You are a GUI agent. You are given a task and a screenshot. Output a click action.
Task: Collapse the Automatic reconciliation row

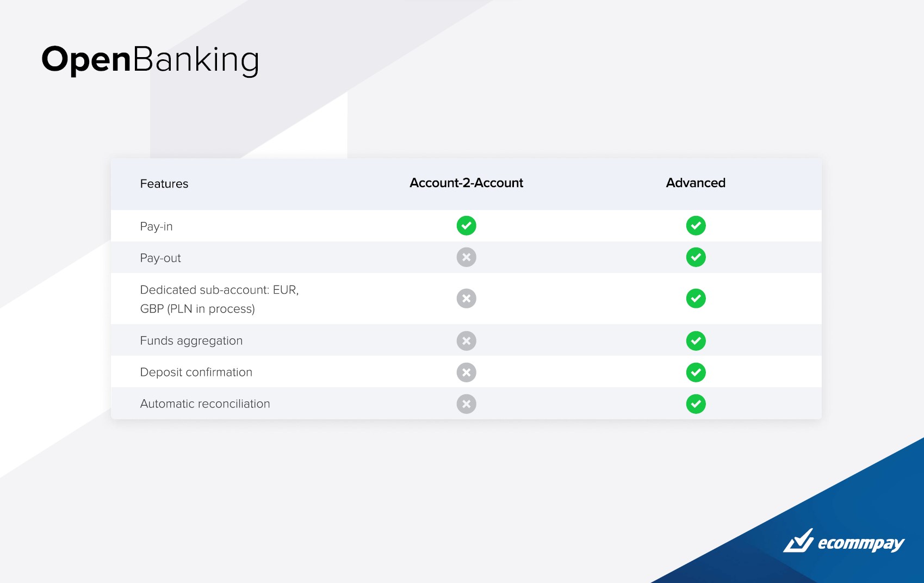click(205, 404)
